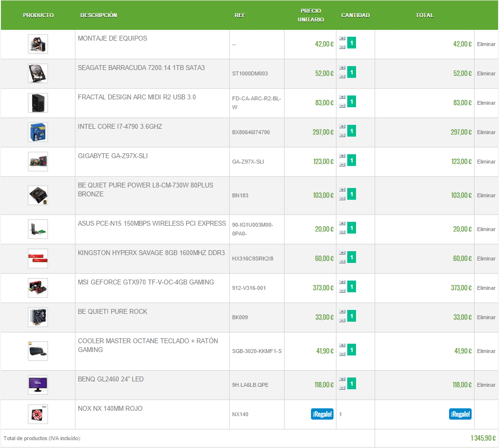Increase quantity of Cooler Master Octane set
The width and height of the screenshot is (501, 448).
coord(342,346)
